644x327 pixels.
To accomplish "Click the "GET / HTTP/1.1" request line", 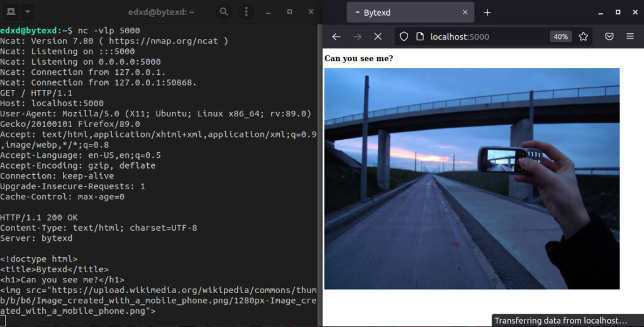I will click(36, 93).
